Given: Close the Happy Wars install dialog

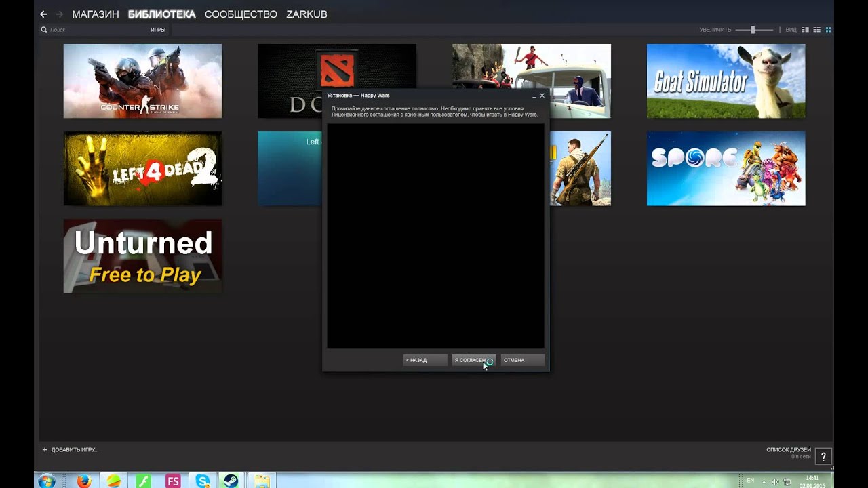Looking at the screenshot, I should pos(542,96).
